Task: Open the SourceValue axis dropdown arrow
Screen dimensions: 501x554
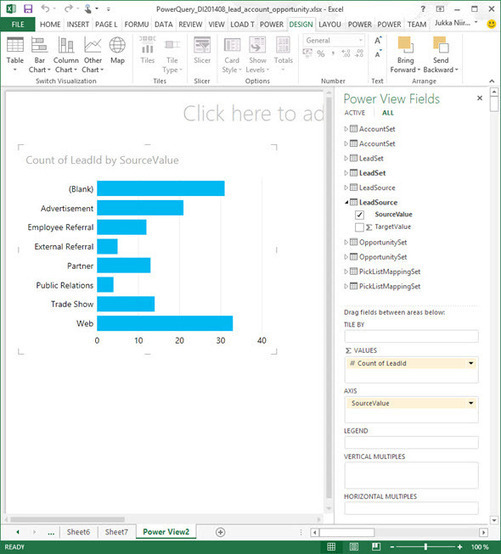Action: 471,403
